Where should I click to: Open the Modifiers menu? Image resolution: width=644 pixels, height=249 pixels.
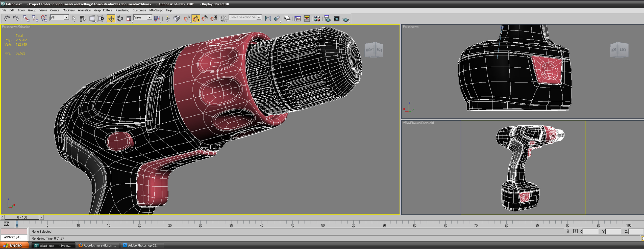(x=68, y=10)
